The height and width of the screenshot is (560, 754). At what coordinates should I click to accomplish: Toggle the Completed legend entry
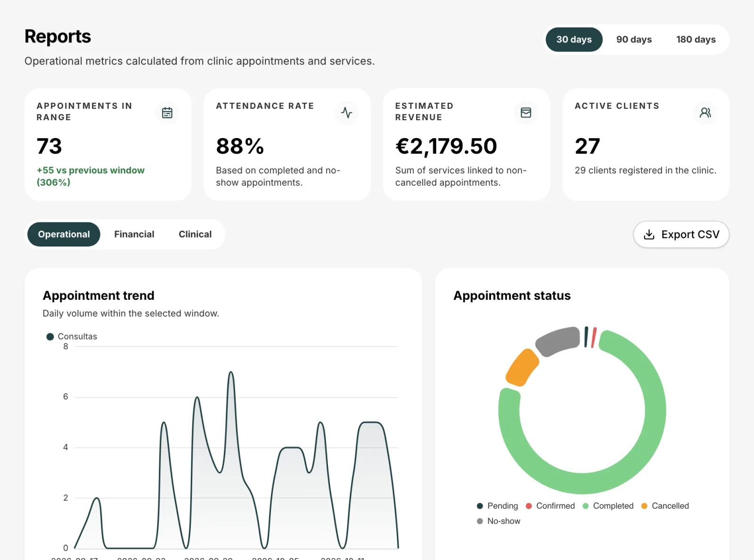pyautogui.click(x=608, y=506)
